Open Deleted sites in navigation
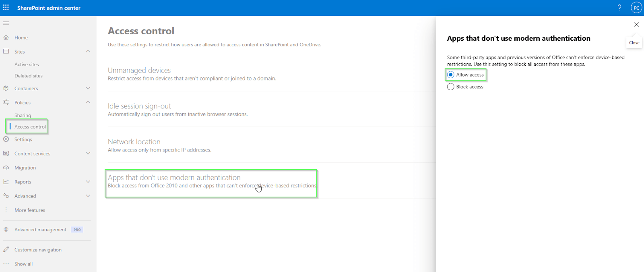 pos(28,76)
